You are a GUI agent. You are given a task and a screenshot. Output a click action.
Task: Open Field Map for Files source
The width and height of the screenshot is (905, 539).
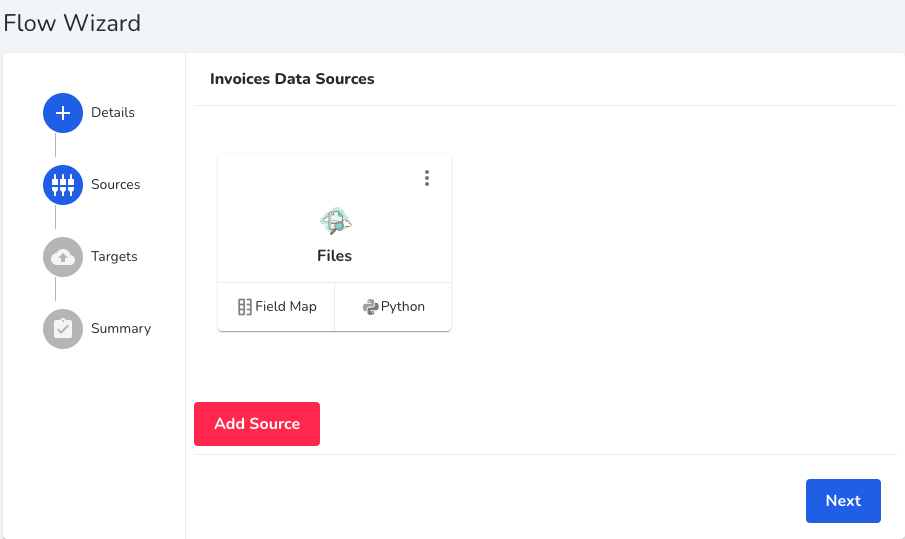[x=276, y=306]
